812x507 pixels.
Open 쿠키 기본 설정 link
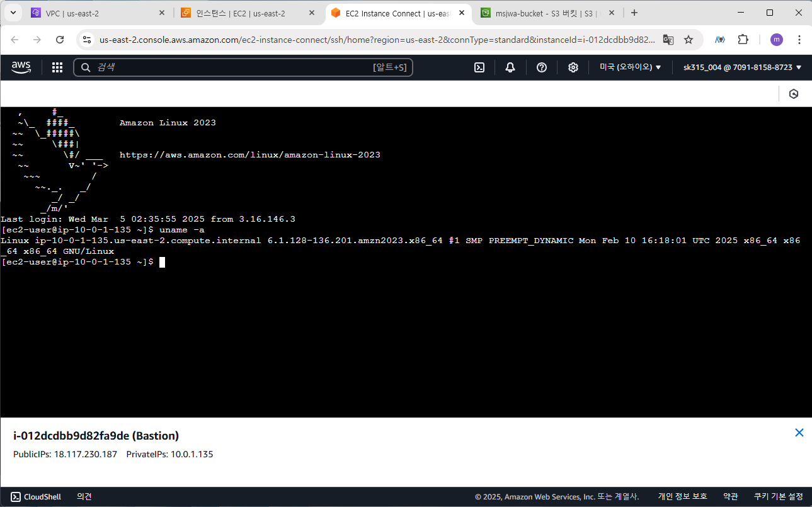click(779, 497)
